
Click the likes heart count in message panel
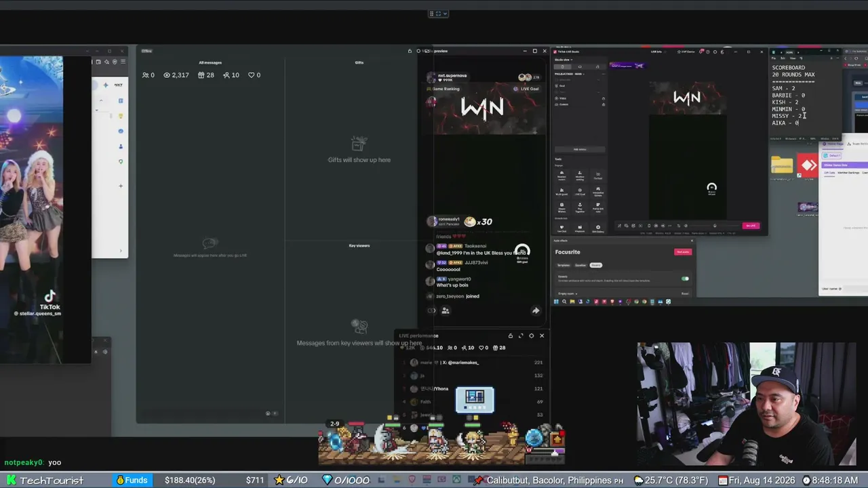coord(254,75)
